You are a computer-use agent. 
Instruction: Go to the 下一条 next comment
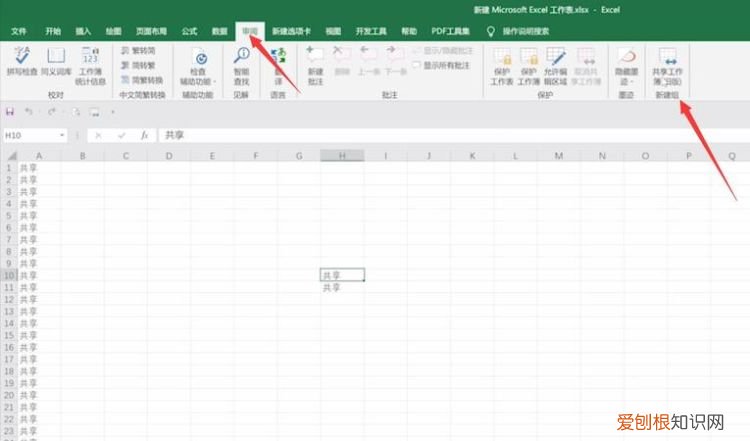[x=395, y=61]
